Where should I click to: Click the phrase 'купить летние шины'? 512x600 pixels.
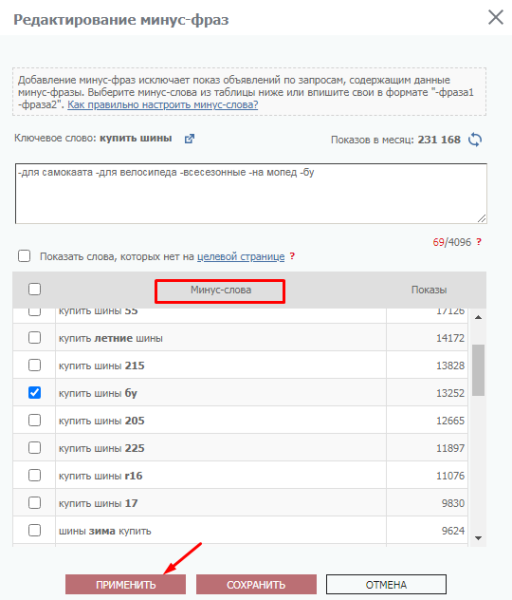pos(111,339)
